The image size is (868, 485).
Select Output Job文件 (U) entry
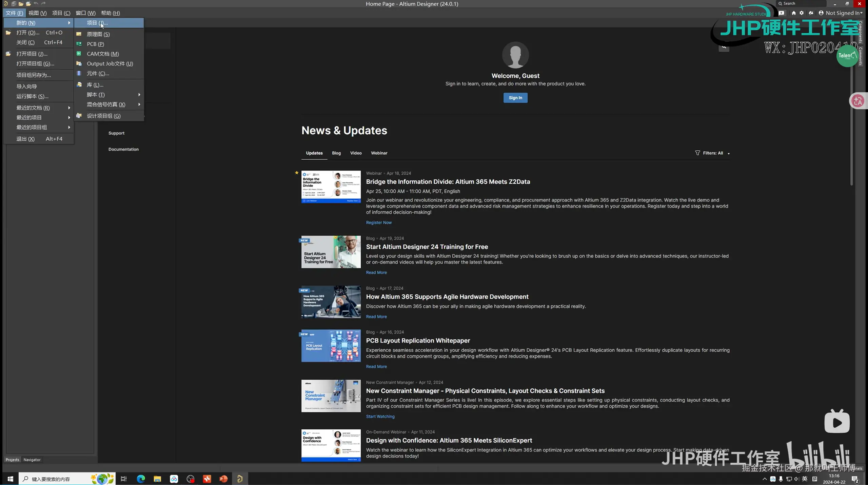point(109,64)
